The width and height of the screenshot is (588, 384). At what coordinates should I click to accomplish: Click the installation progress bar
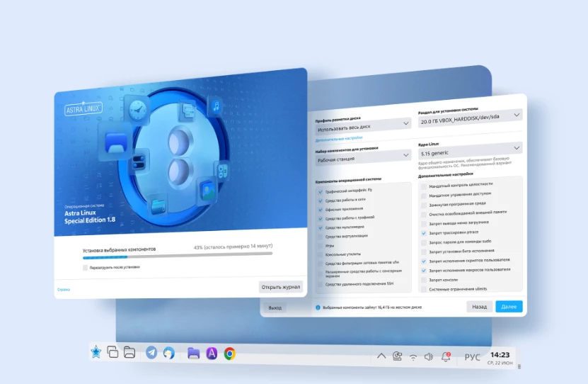[177, 254]
